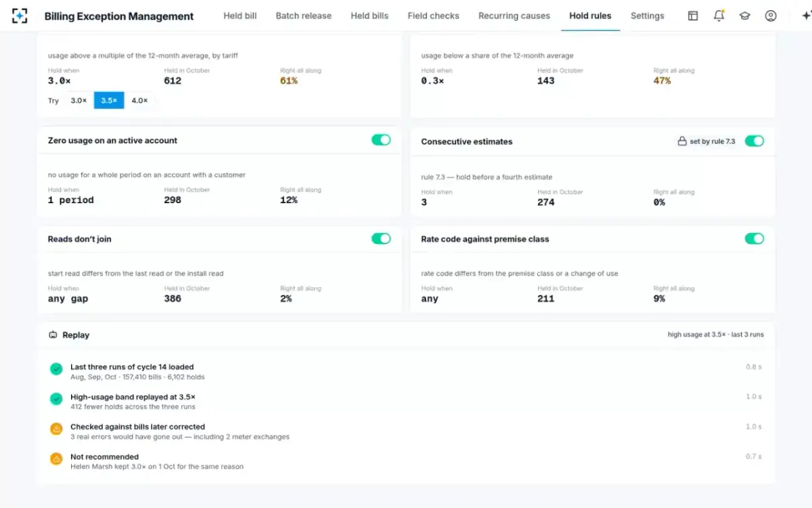Click the 211 held in October value
The image size is (812, 508).
click(546, 299)
